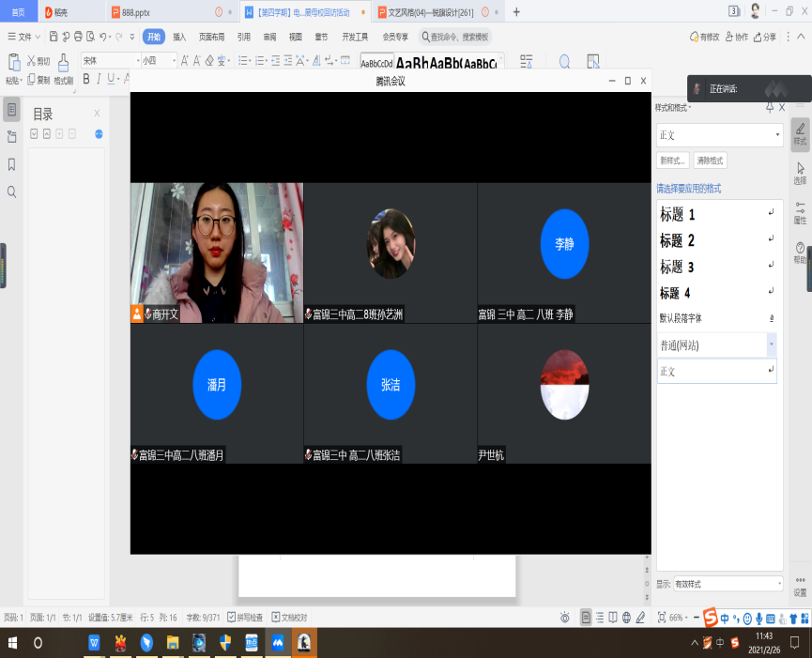Click the Tencent Meeting muted microphone indicator
Viewport: 812px width, 658px height.
[697, 88]
